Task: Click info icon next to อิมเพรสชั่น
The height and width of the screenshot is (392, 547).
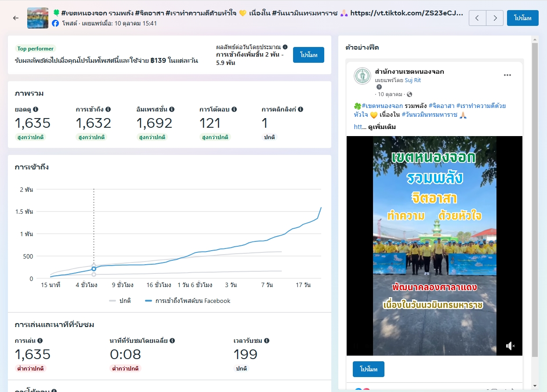Action: [x=172, y=109]
